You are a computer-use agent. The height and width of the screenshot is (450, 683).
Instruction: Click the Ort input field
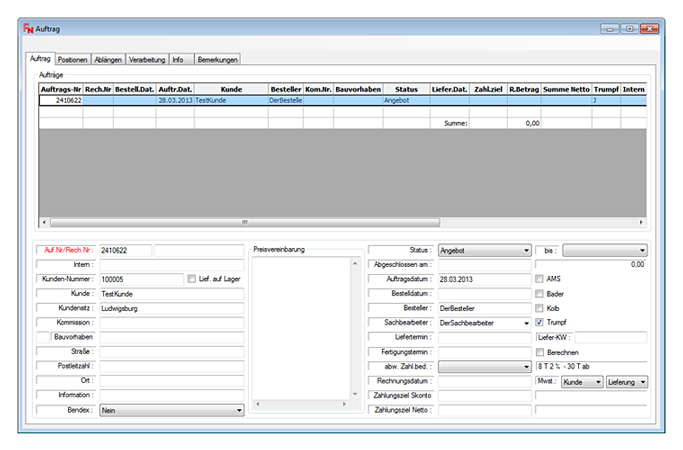(x=172, y=381)
